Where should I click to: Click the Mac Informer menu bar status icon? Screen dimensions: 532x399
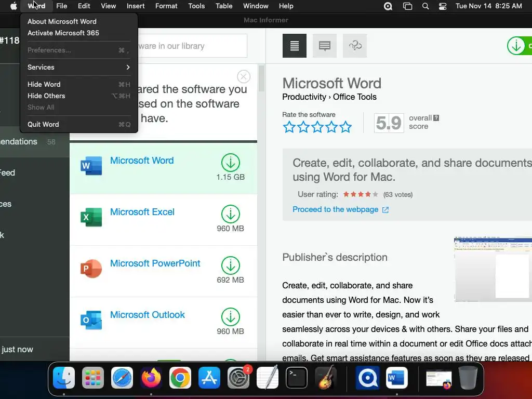point(388,6)
